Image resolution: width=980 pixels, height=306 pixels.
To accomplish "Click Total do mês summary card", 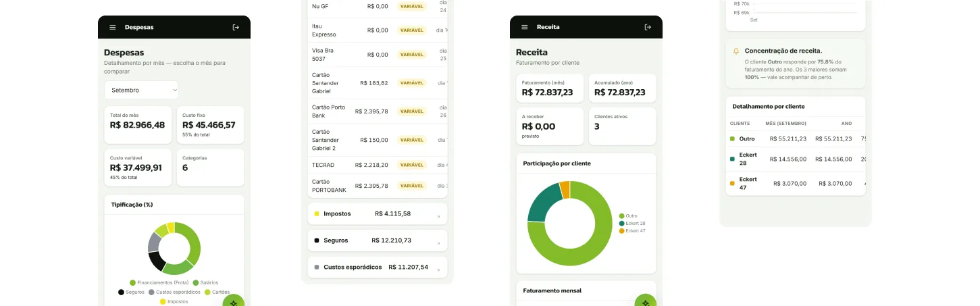I will (x=138, y=125).
